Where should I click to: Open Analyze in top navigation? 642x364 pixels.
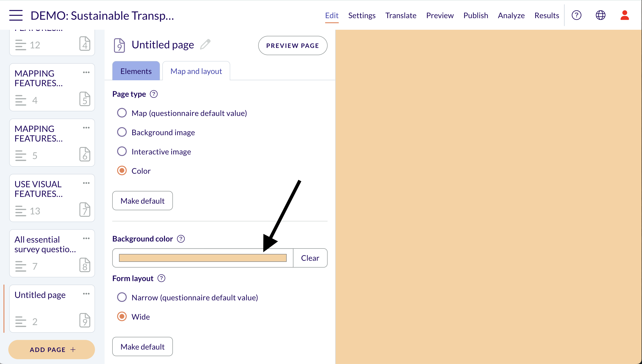click(511, 16)
